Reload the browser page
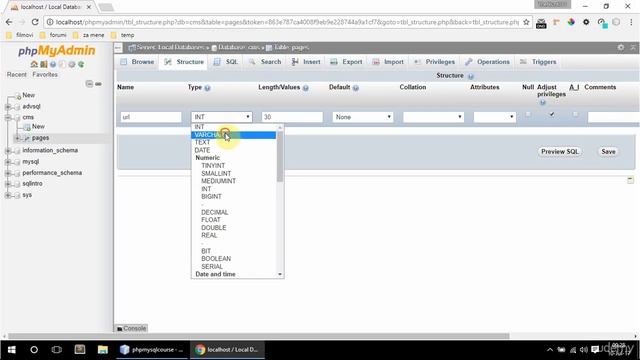Screen dimensions: 640x360 [x=35, y=22]
